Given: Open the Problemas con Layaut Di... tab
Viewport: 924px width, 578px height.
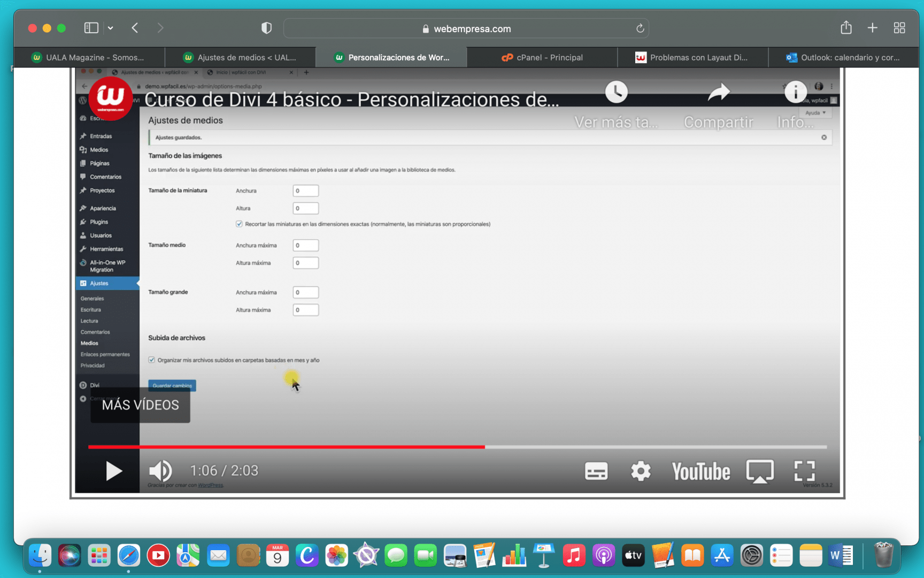Looking at the screenshot, I should pyautogui.click(x=693, y=57).
